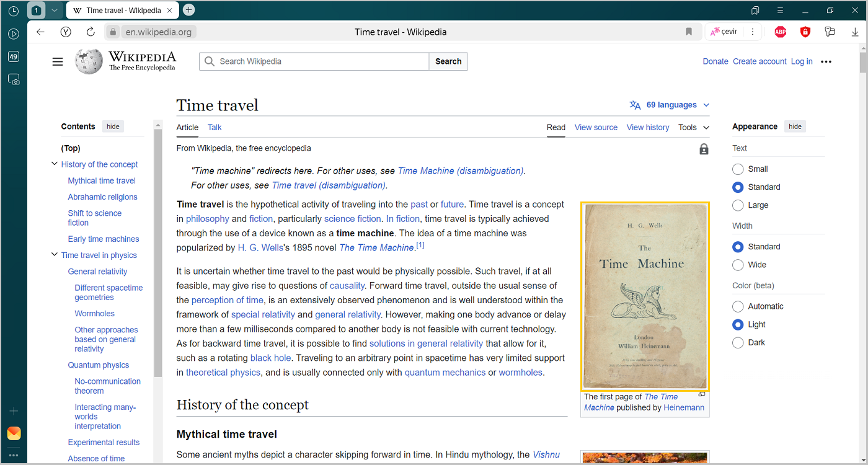Open browser history clock icon in sidebar
Image resolution: width=868 pixels, height=465 pixels.
click(x=14, y=11)
